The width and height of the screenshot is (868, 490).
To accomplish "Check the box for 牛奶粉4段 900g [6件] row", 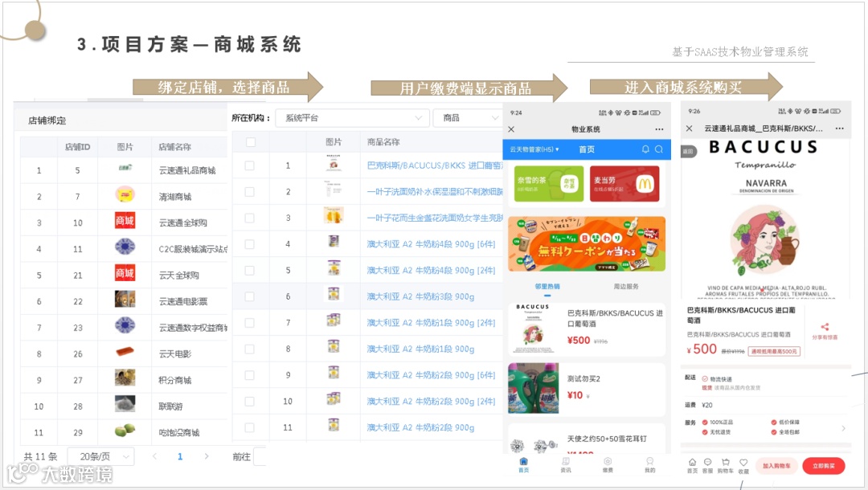I will point(250,244).
